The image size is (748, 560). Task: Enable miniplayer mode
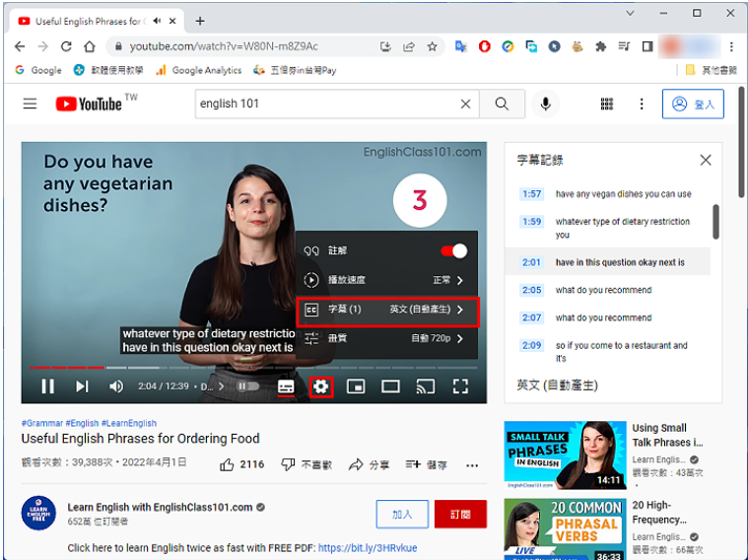[x=356, y=386]
